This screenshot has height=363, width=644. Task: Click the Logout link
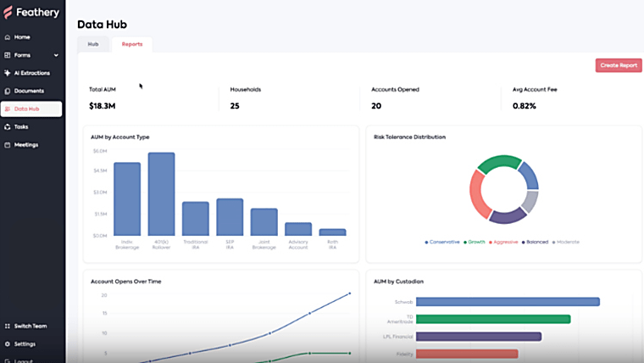tap(24, 360)
